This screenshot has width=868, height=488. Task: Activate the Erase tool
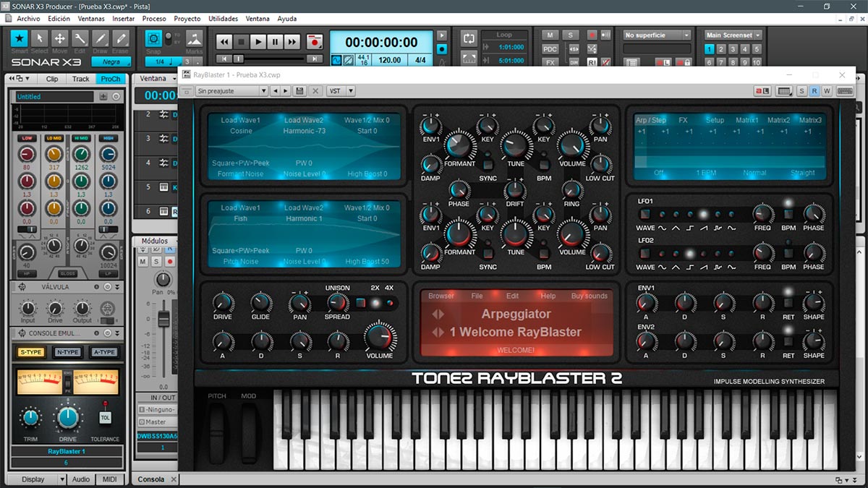coord(120,38)
